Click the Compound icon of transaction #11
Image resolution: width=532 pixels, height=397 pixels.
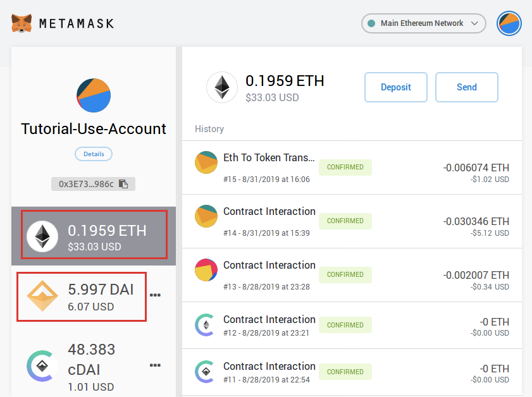point(204,372)
